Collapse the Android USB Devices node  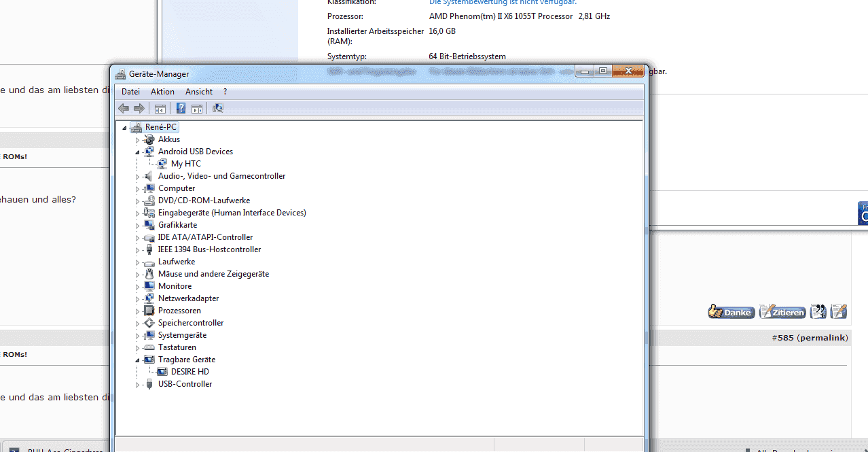click(137, 152)
